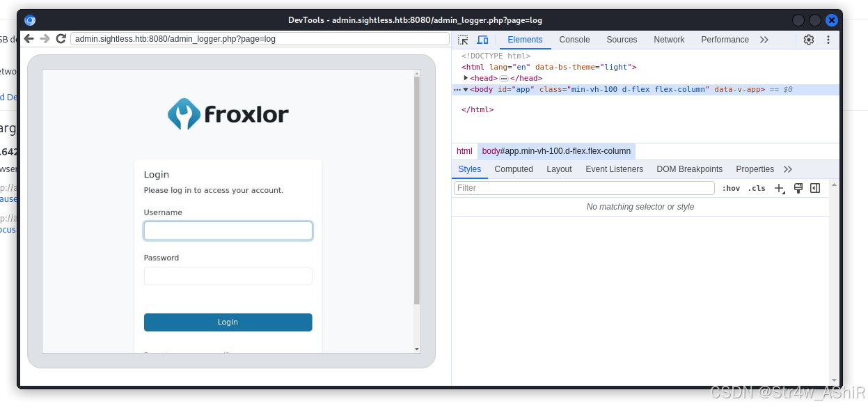Open the Event Listeners tab
This screenshot has width=868, height=406.
tap(614, 169)
